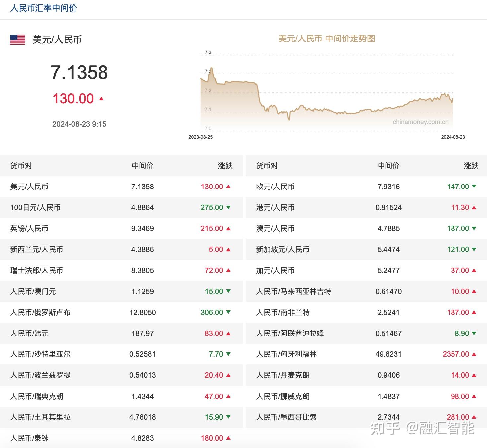The height and width of the screenshot is (448, 487).
Task: Click right table 货币对 column header
Action: [x=267, y=166]
